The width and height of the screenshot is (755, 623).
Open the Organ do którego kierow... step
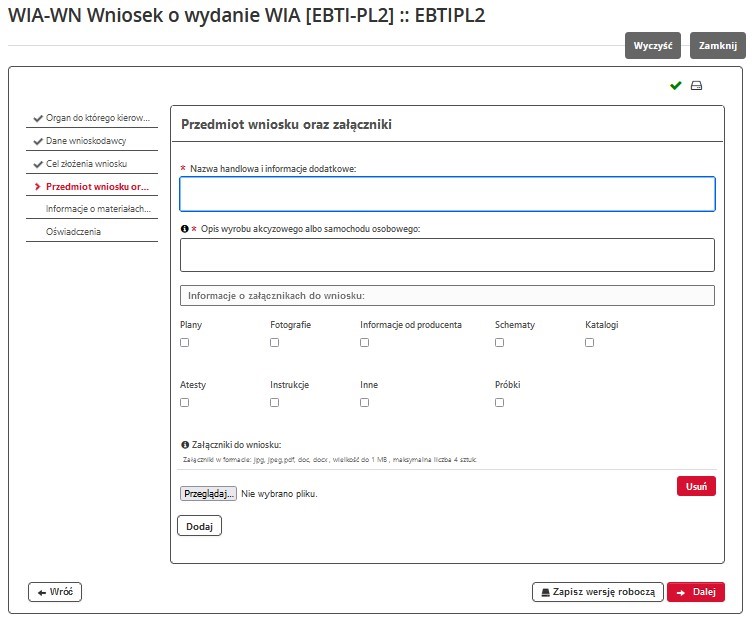point(92,118)
